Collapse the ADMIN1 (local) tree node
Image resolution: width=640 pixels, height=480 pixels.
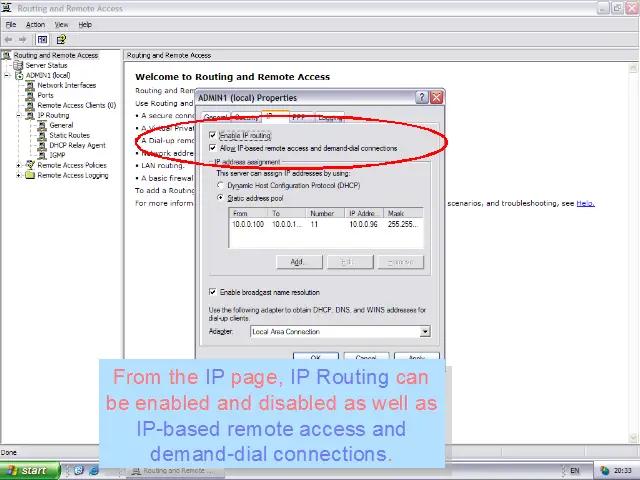7,76
